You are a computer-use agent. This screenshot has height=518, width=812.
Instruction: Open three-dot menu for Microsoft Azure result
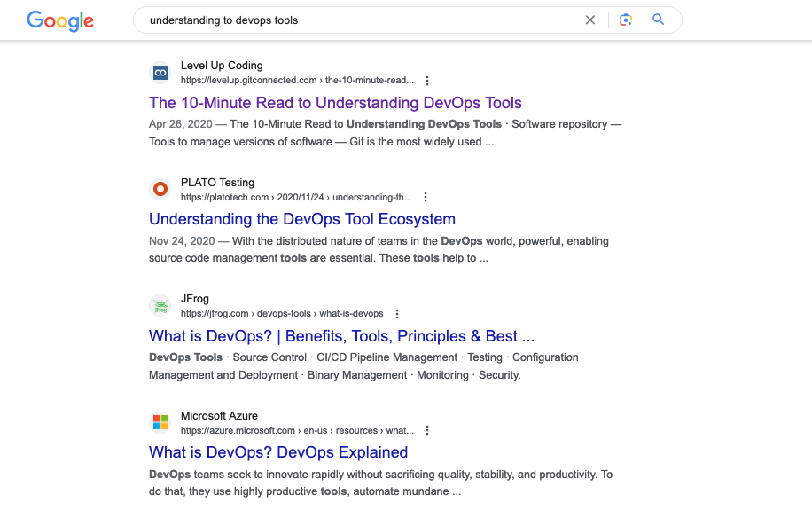pos(427,430)
